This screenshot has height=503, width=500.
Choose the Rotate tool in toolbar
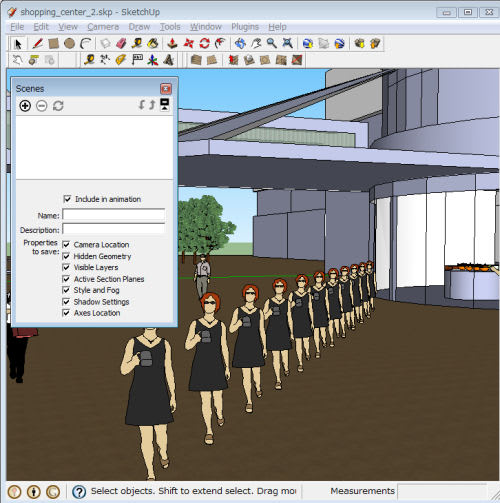(x=204, y=43)
